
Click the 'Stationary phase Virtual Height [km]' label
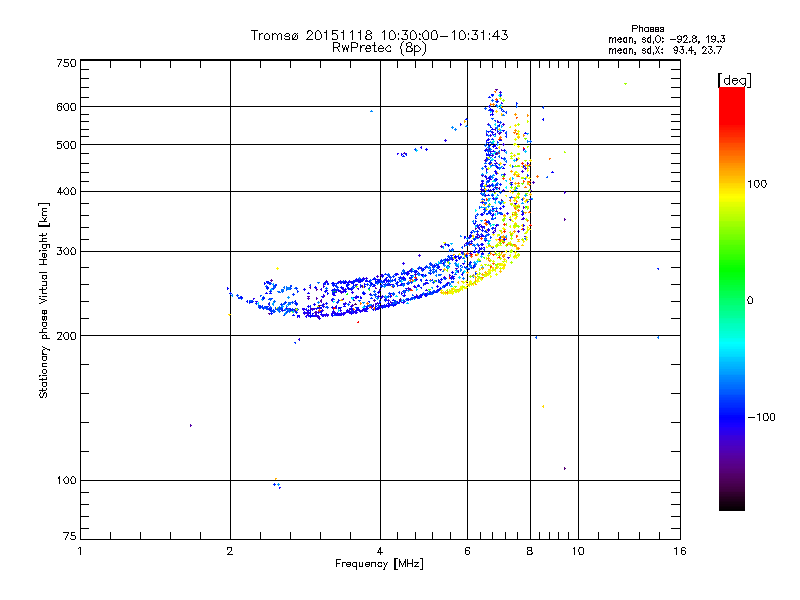tap(43, 300)
